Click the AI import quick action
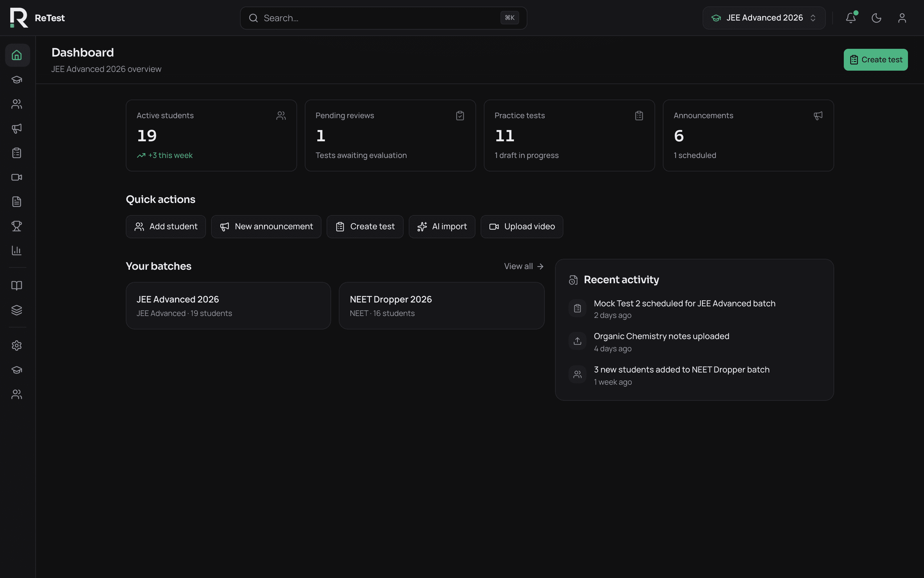Viewport: 924px width, 578px height. pyautogui.click(x=442, y=227)
